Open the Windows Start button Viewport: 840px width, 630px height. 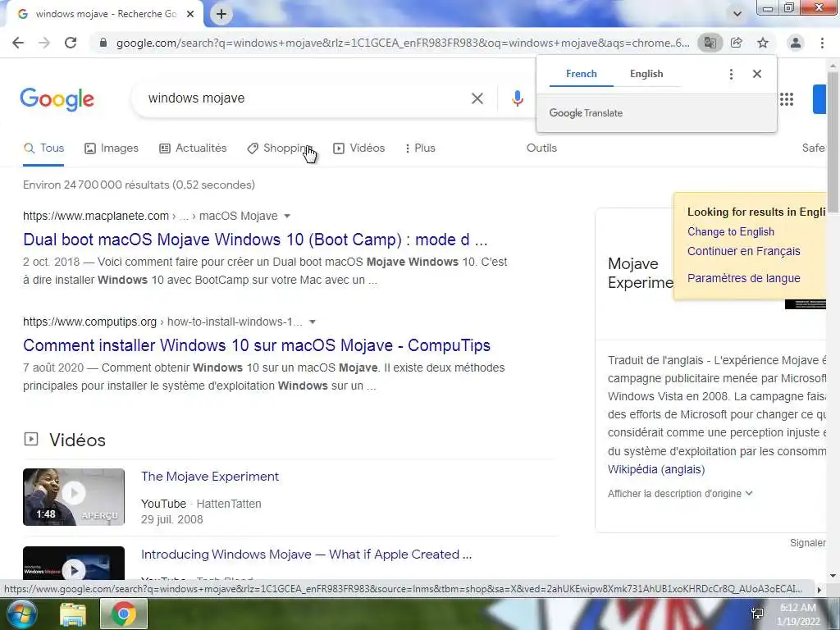pyautogui.click(x=21, y=614)
